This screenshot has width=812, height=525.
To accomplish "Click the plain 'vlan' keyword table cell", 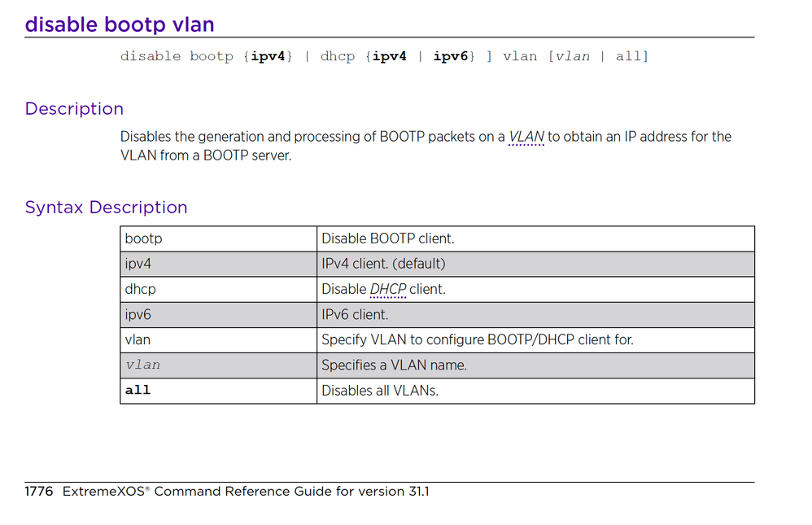I will (x=219, y=340).
